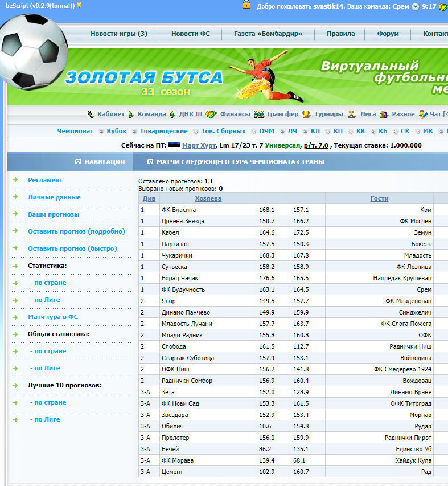The image size is (448, 486).
Task: Click the padlock icon in top bar
Action: (x=246, y=5)
